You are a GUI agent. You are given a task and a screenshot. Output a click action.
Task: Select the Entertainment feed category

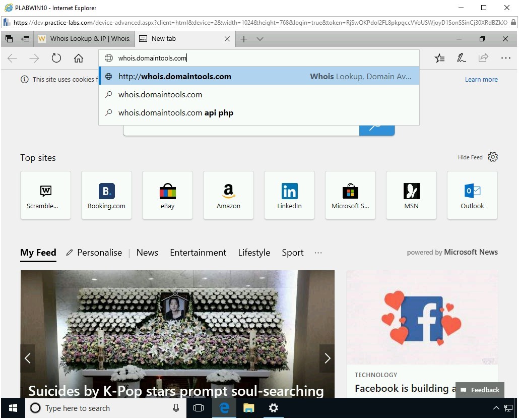[x=198, y=253]
